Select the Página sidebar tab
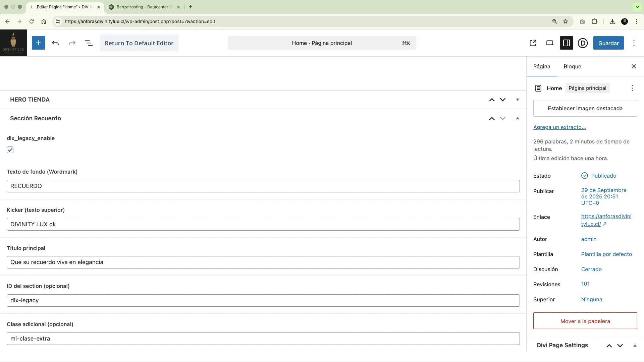This screenshot has width=644, height=362. pyautogui.click(x=542, y=66)
